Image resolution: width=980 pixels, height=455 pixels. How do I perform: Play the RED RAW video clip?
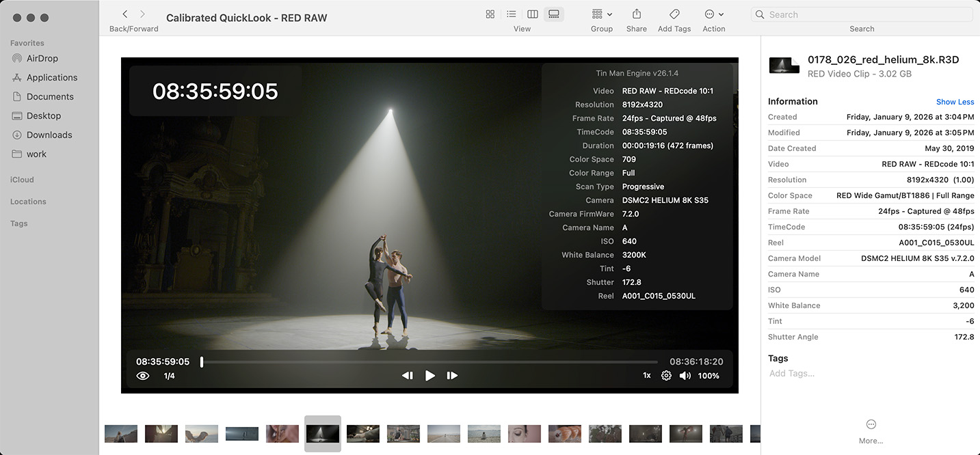tap(429, 376)
